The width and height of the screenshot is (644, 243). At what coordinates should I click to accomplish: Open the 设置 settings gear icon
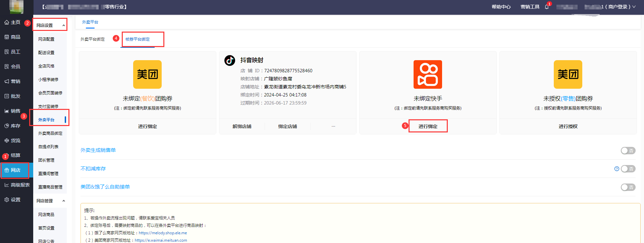[7, 200]
